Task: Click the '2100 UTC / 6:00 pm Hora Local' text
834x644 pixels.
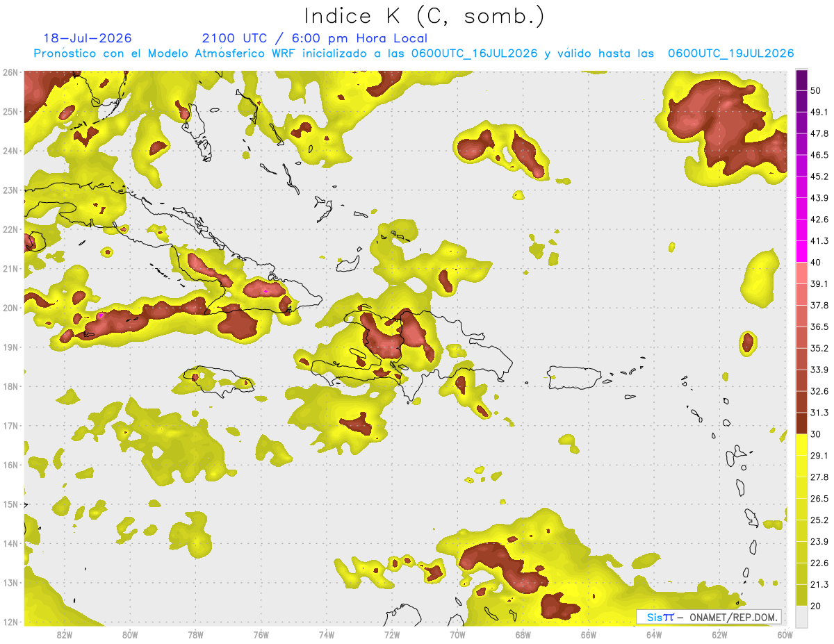Action: 315,38
